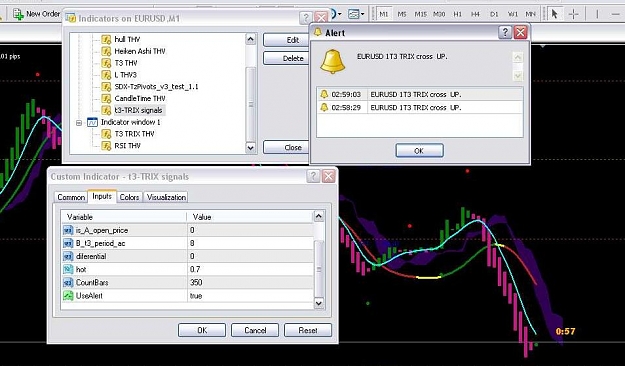Edit diferential value field
This screenshot has width=625, height=366.
[x=250, y=256]
